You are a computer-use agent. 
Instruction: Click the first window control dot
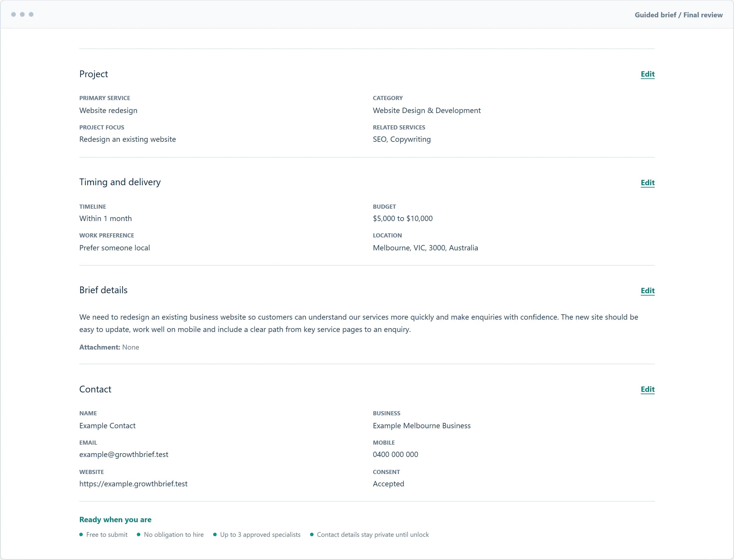(13, 14)
